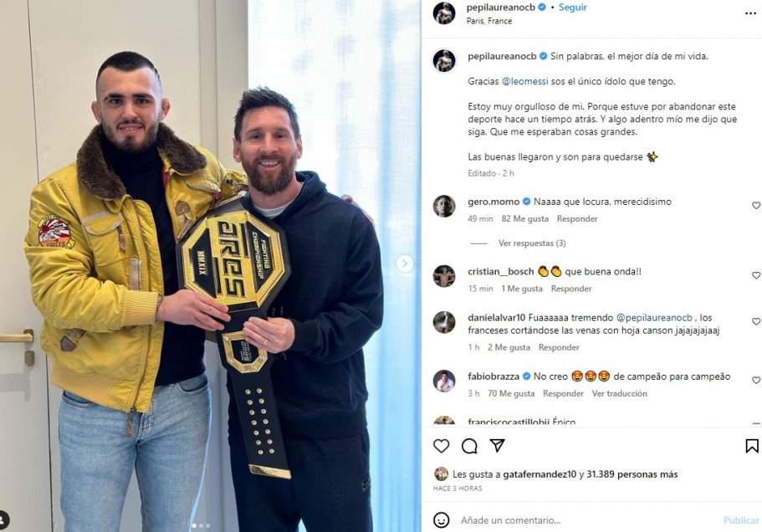View likes list via 31.389 personas más
Viewport: 762px width, 532px height.
coord(632,473)
